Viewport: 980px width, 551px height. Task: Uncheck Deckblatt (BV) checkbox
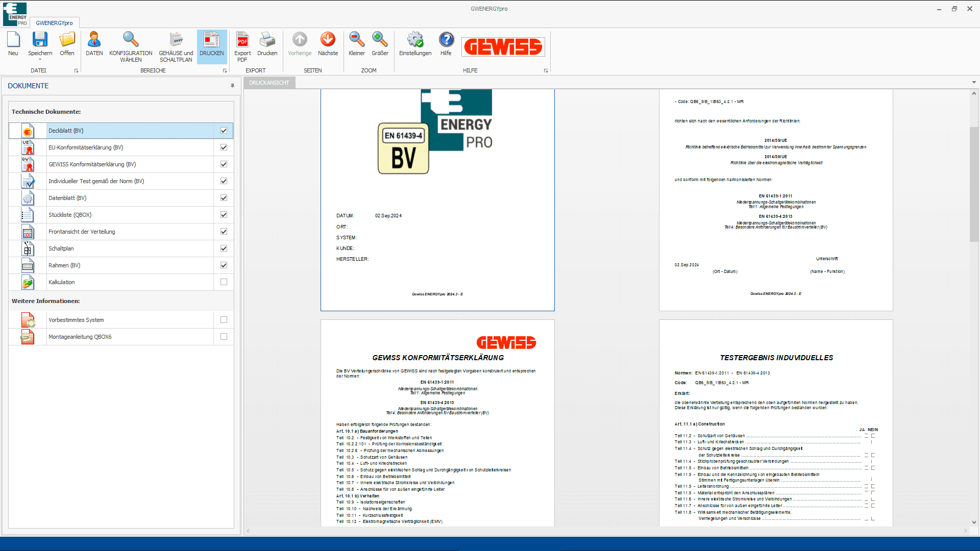click(224, 131)
